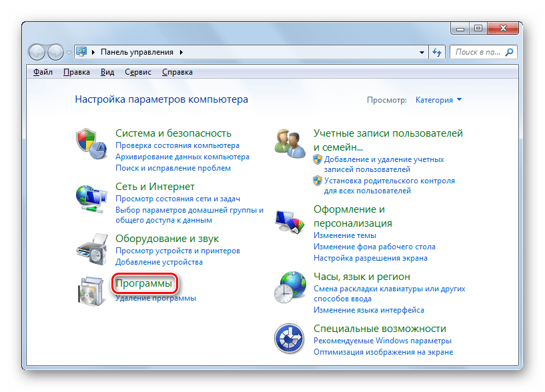Open Специальные возможности category
Image resolution: width=545 pixels, height=392 pixels.
(x=380, y=329)
